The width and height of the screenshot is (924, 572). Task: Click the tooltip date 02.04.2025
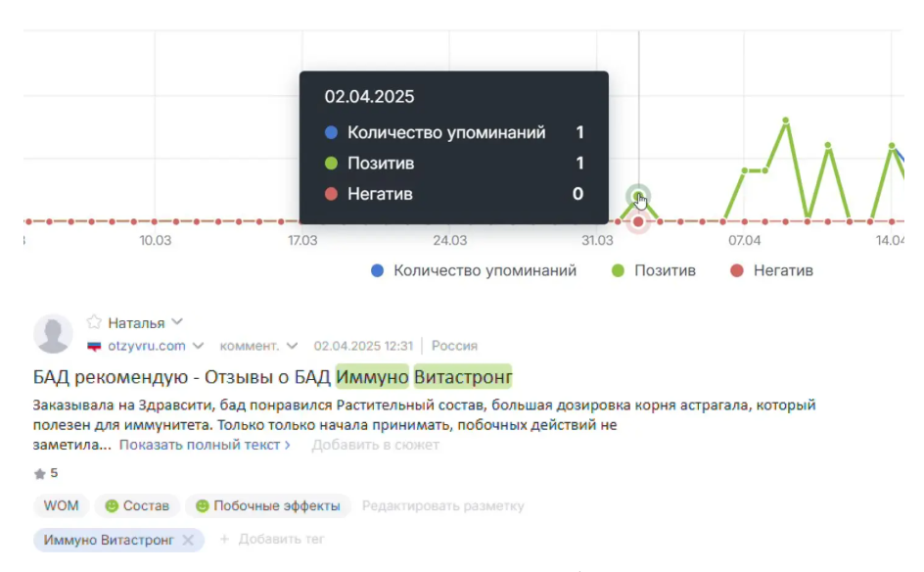click(369, 97)
